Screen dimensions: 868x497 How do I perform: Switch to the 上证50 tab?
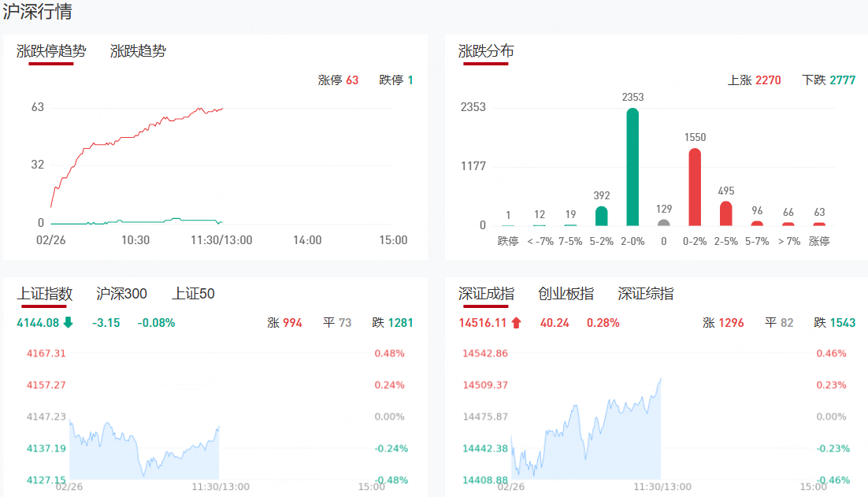[193, 294]
